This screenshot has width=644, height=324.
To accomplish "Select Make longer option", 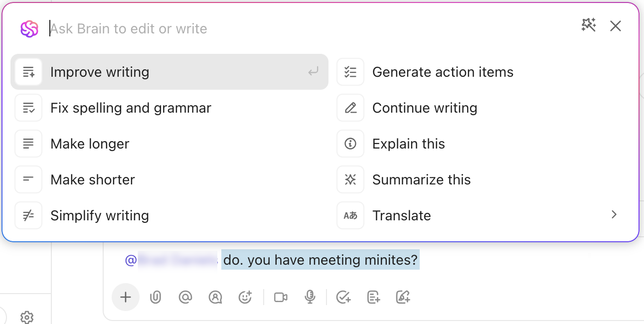I will point(90,144).
